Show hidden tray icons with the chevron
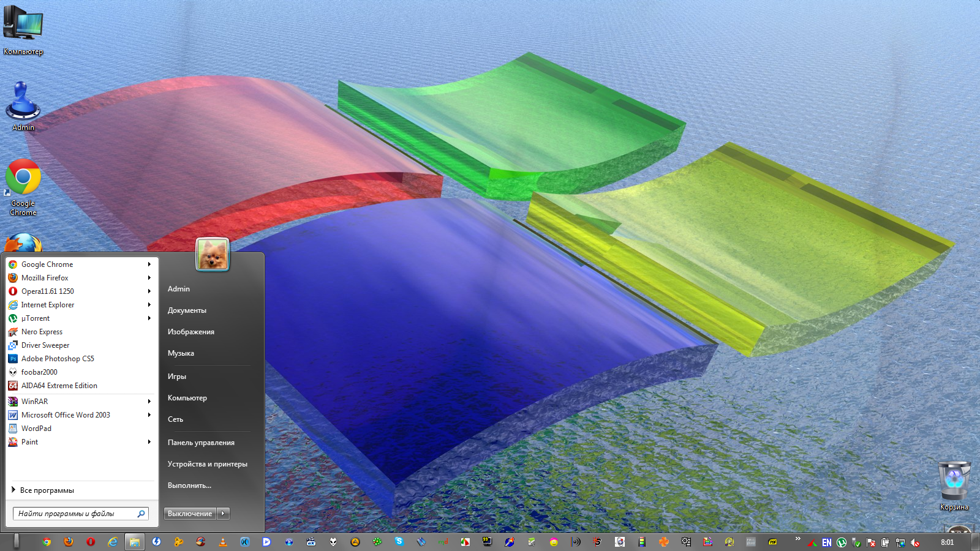The height and width of the screenshot is (551, 980). pos(797,539)
